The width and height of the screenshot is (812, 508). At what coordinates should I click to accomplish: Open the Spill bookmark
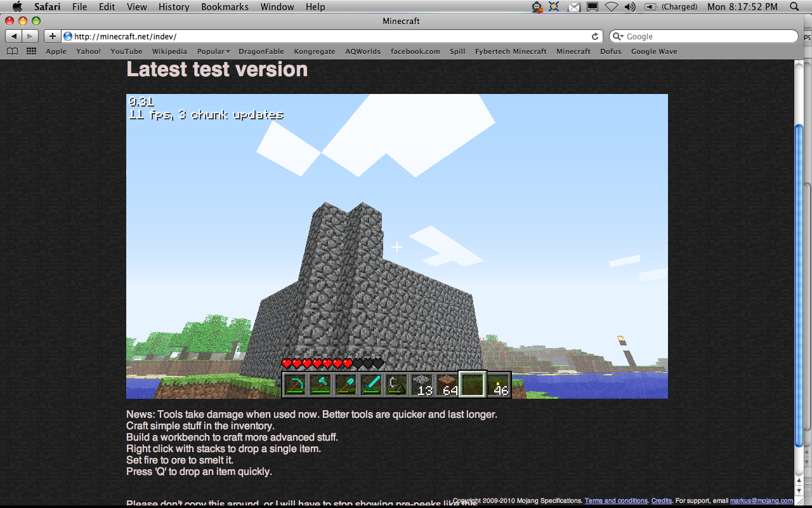pyautogui.click(x=457, y=51)
